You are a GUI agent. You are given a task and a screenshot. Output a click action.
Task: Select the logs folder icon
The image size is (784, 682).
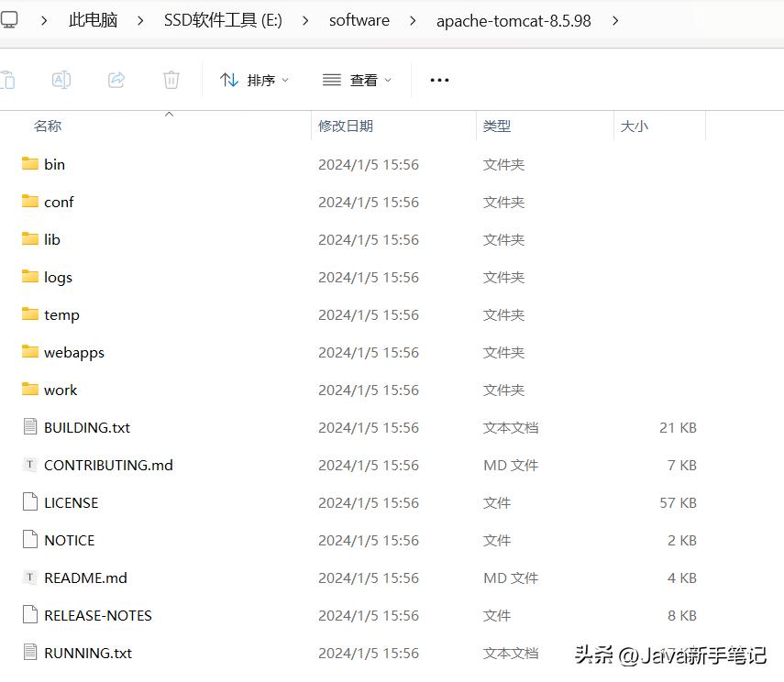pos(30,276)
